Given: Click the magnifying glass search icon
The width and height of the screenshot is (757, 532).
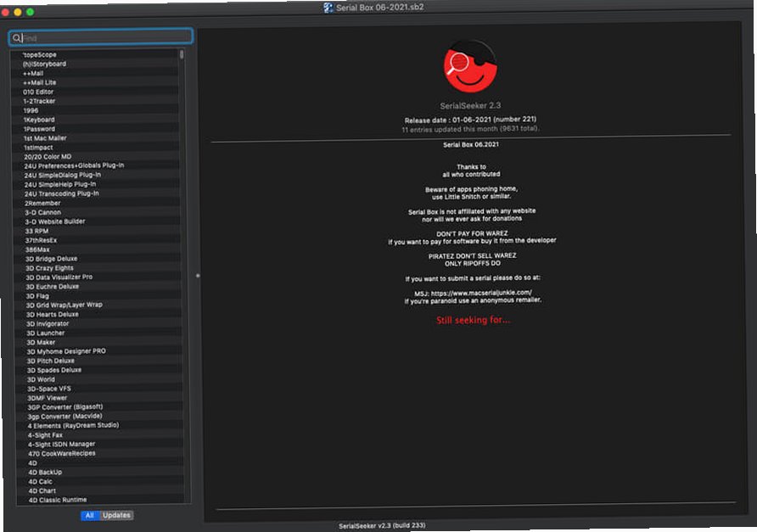Looking at the screenshot, I should coord(16,37).
